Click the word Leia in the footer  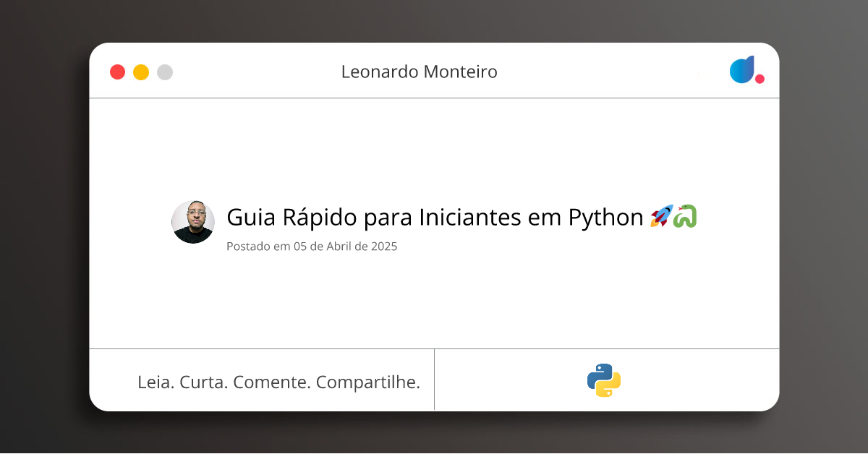pos(155,382)
